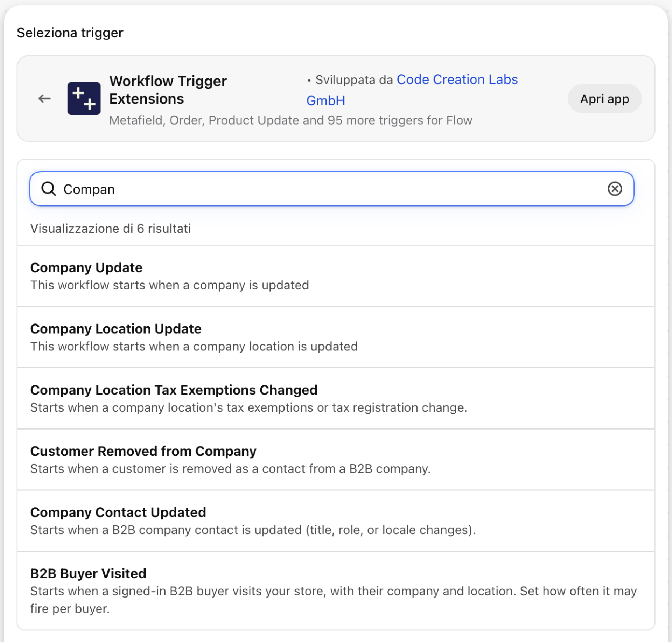This screenshot has height=642, width=672.
Task: Click the 'Metafield, Order, Product Update' description
Action: pyautogui.click(x=290, y=120)
